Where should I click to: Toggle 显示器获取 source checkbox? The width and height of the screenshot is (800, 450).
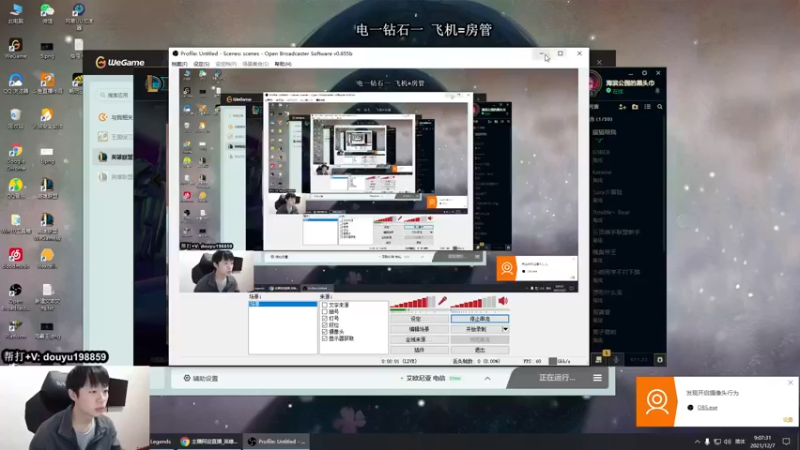click(x=324, y=338)
